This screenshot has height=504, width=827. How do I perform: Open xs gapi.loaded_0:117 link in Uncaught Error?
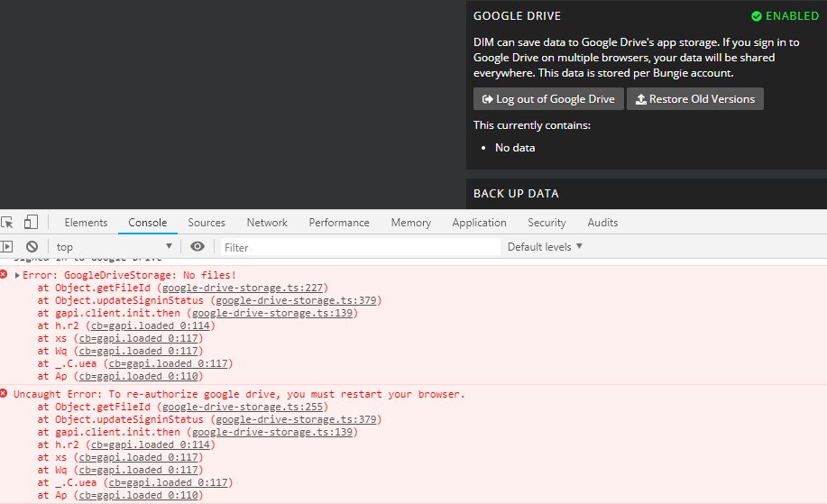(x=138, y=458)
